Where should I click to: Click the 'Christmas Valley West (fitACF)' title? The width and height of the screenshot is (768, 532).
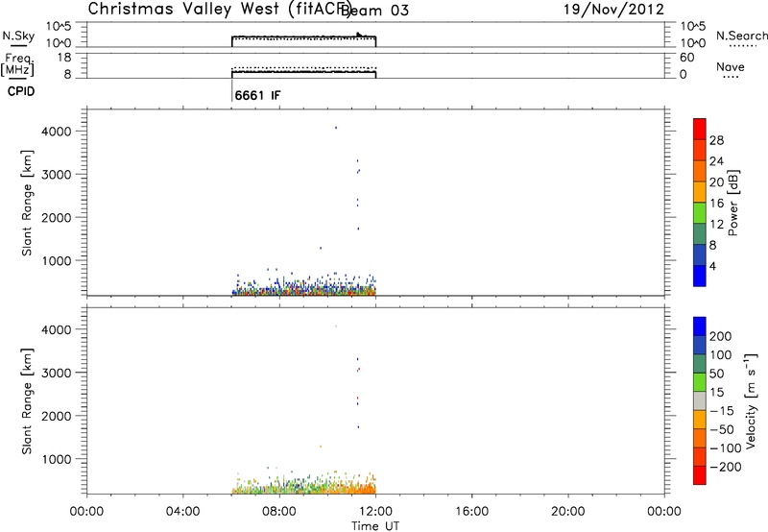(x=219, y=9)
